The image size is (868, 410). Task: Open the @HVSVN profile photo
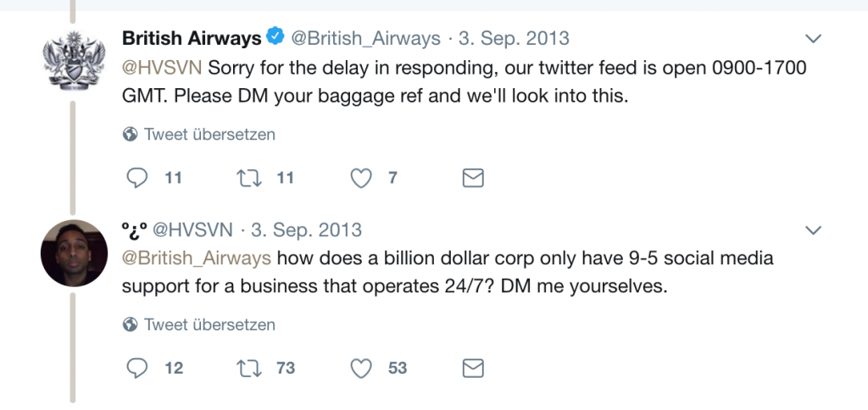coord(72,252)
